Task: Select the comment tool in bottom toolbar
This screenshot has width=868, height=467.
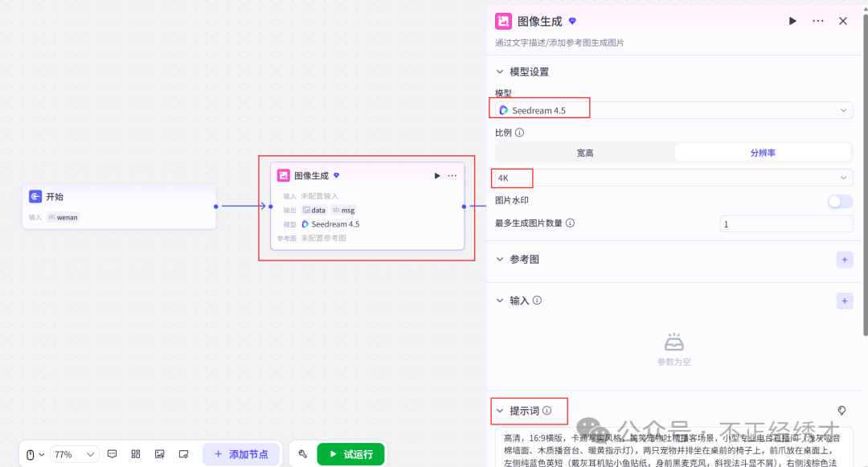Action: 112,454
